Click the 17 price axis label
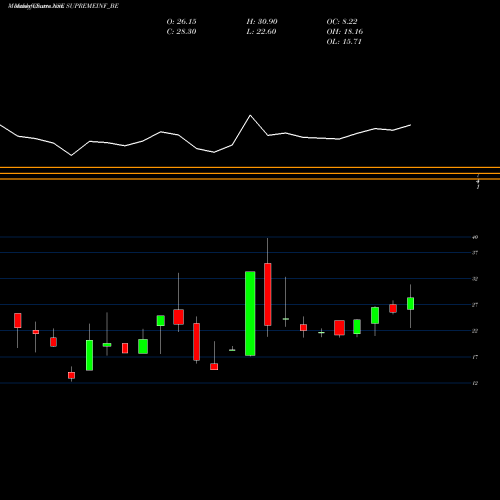The image size is (500, 500). click(x=475, y=357)
